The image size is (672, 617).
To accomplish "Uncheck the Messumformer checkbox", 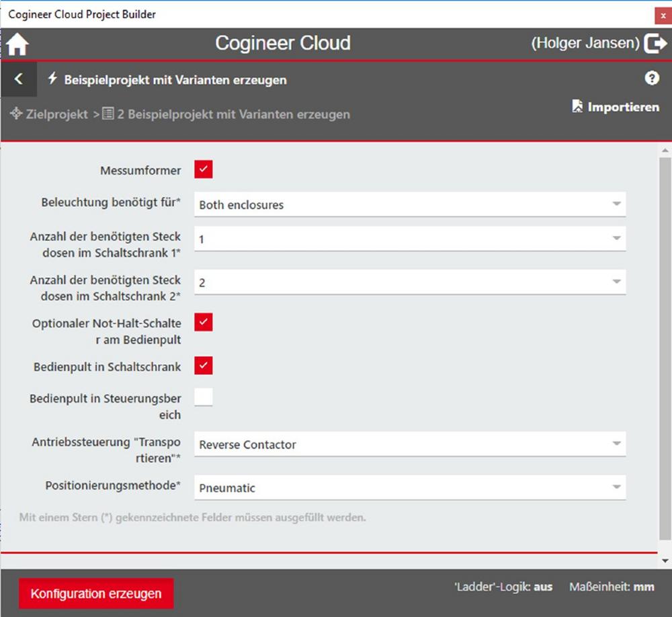I will click(204, 169).
